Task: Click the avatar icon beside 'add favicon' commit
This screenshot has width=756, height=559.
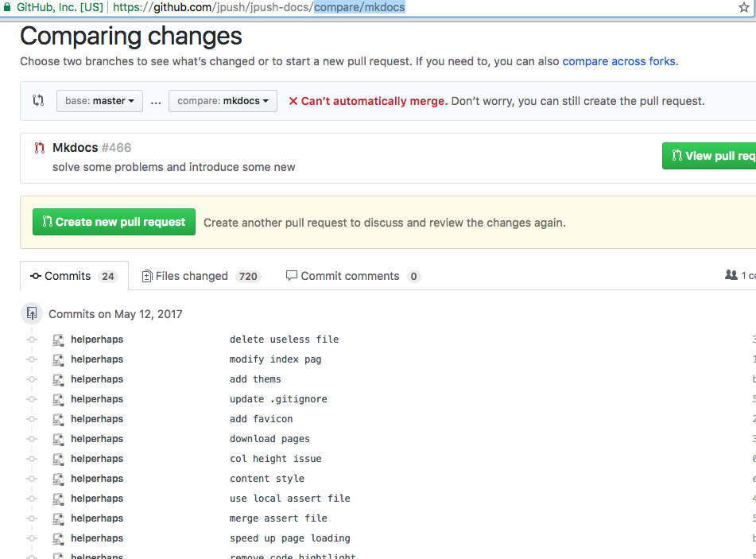Action: (x=58, y=419)
